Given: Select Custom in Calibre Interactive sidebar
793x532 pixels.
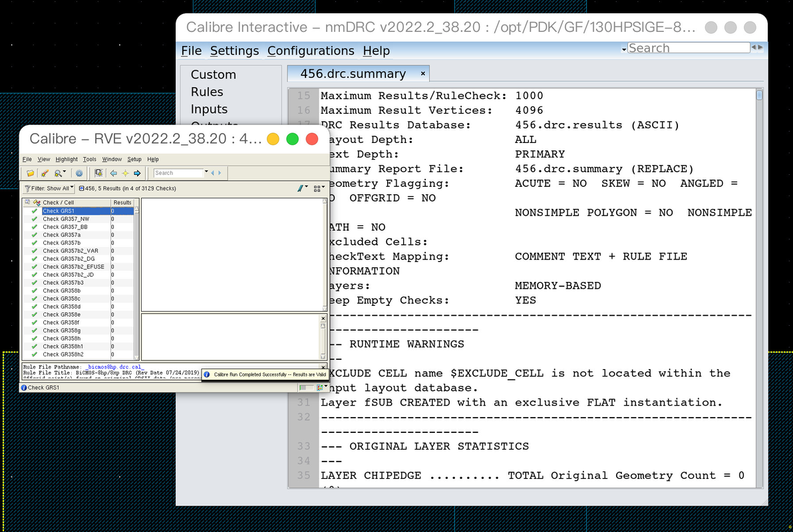Looking at the screenshot, I should point(214,75).
